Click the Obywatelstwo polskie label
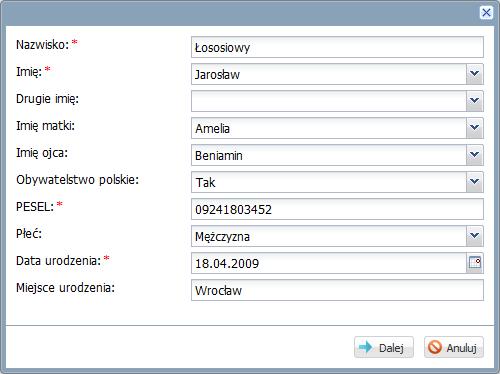 pyautogui.click(x=77, y=180)
